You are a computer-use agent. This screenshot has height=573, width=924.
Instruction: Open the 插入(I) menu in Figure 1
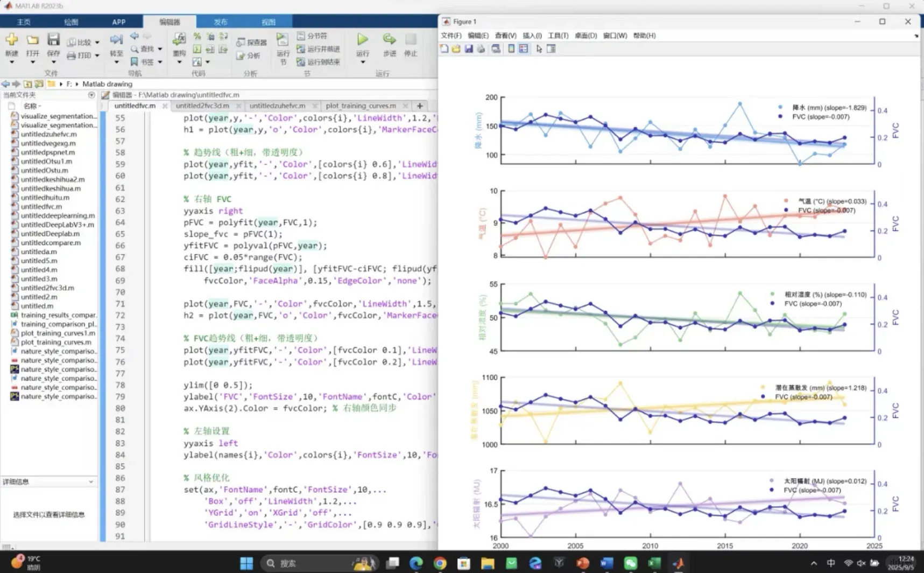coord(532,36)
